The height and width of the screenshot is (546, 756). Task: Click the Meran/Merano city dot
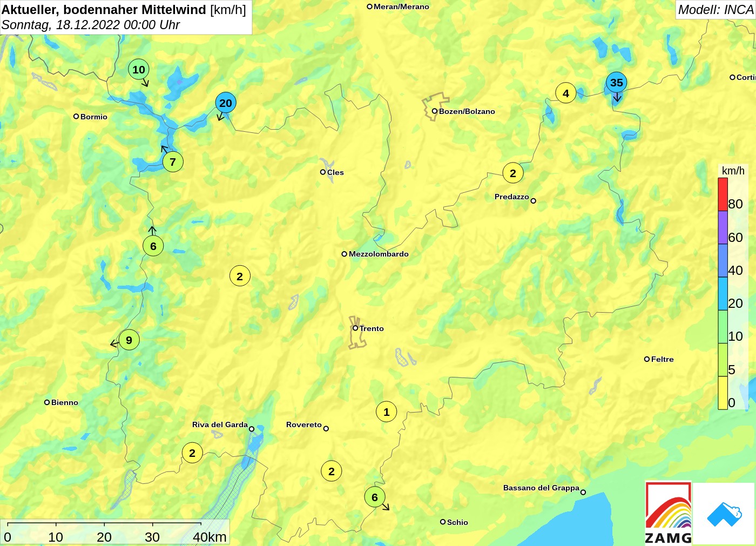(370, 6)
